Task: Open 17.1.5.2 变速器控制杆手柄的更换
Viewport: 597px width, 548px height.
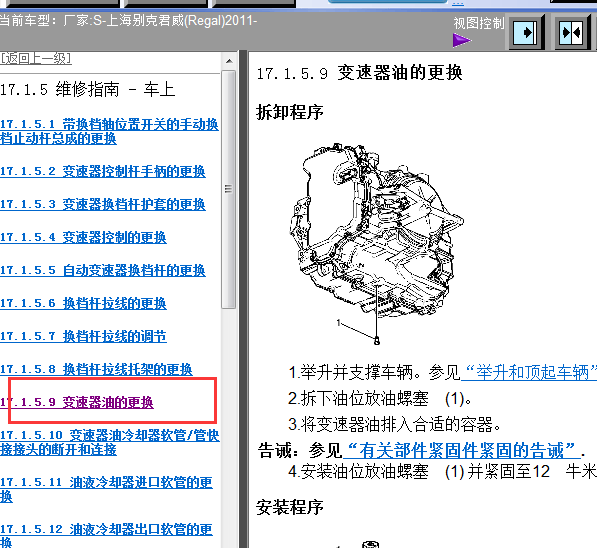Action: coord(103,171)
